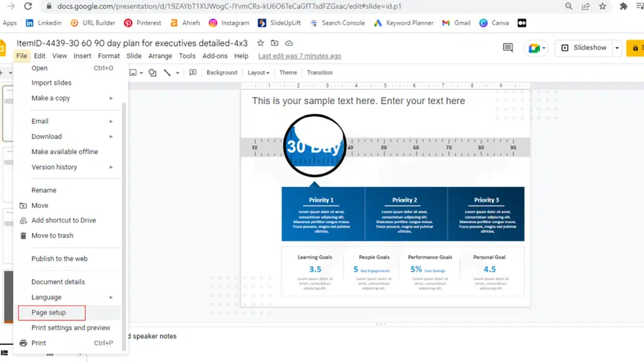644x362 pixels.
Task: Bookmark this page with the star
Action: click(x=602, y=6)
